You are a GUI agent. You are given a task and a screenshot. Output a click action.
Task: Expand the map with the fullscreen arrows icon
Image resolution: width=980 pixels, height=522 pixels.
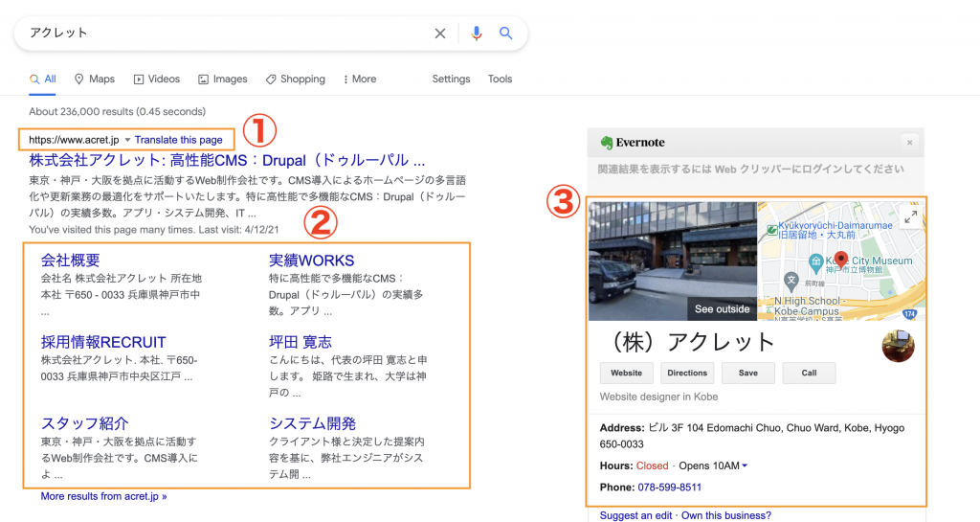[x=911, y=216]
